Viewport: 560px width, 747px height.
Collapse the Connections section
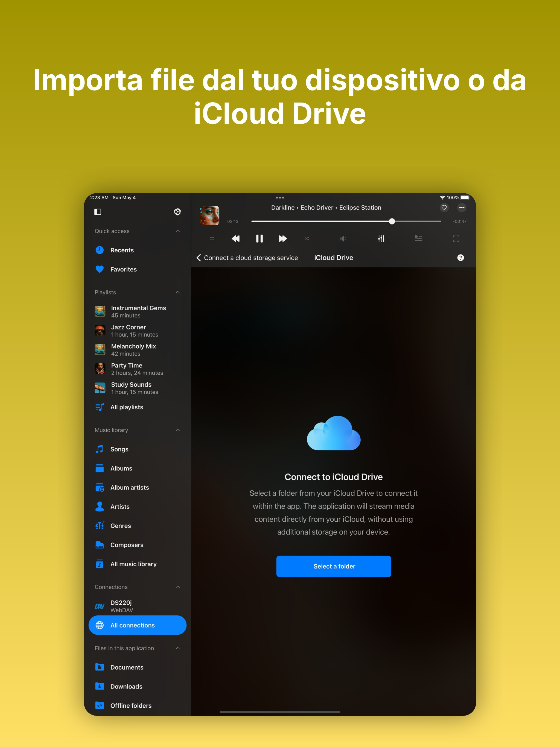tap(178, 587)
